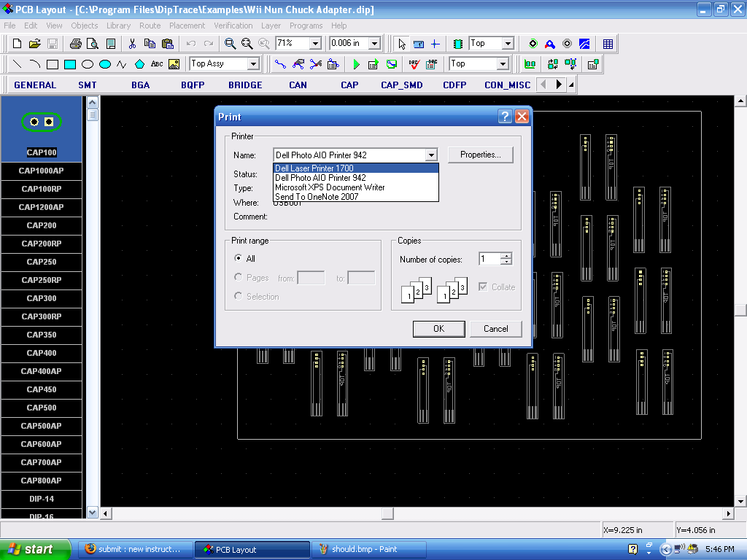The image size is (747, 560).
Task: Click the ABC text tool icon
Action: point(156,64)
